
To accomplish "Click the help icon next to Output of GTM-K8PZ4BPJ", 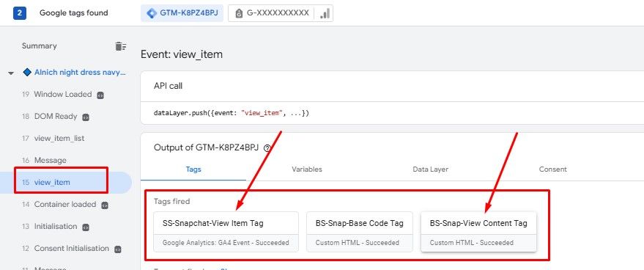I will (x=267, y=147).
